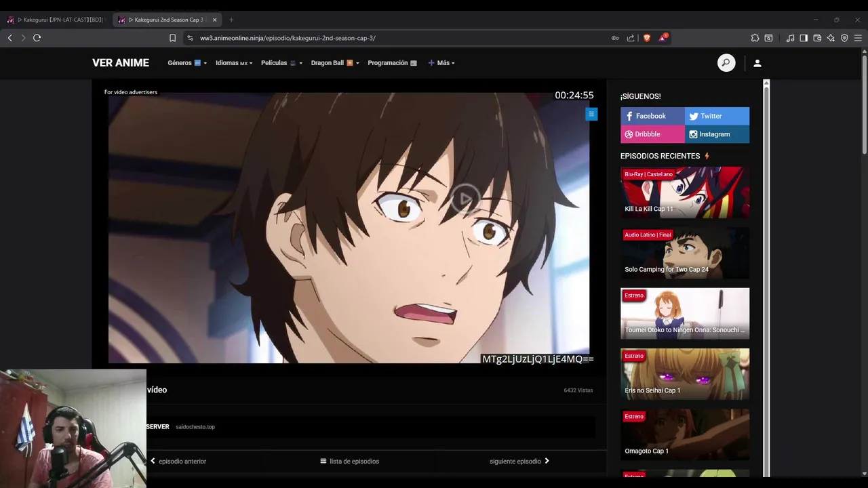Open Brave Rewards triangle icon
The width and height of the screenshot is (868, 488).
[x=663, y=38]
